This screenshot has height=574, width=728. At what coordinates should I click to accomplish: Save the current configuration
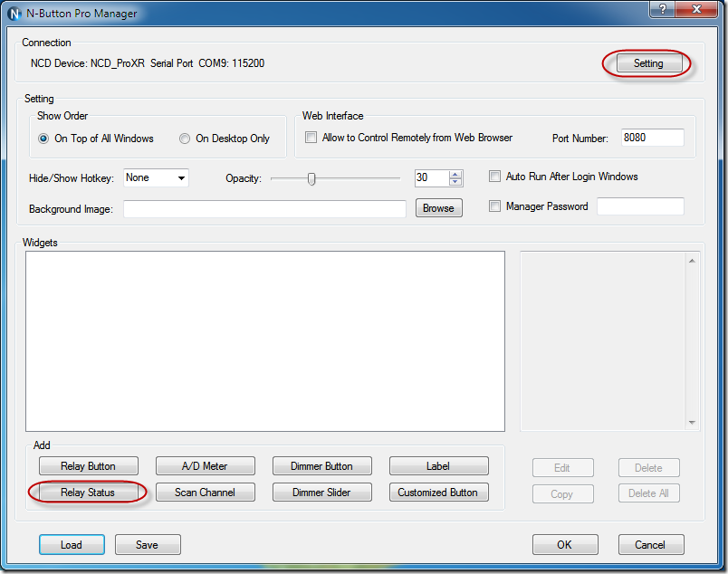coord(148,545)
